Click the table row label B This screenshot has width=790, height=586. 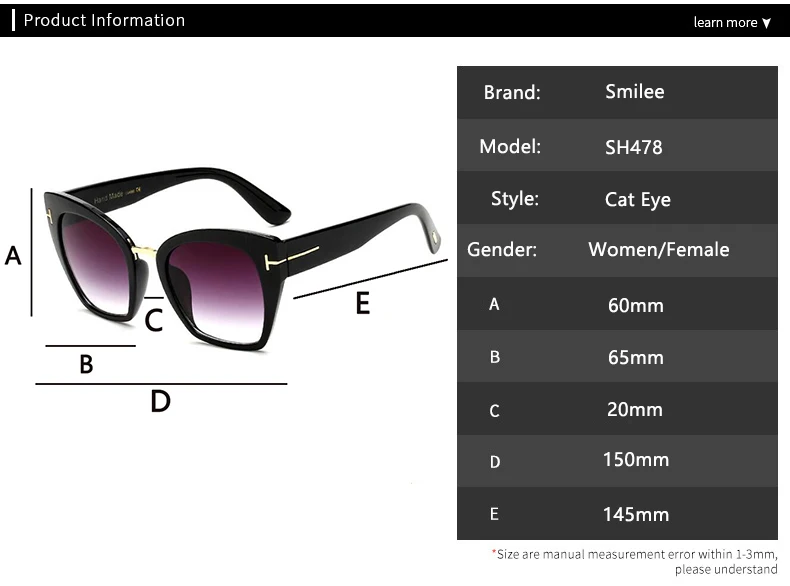[x=495, y=357]
